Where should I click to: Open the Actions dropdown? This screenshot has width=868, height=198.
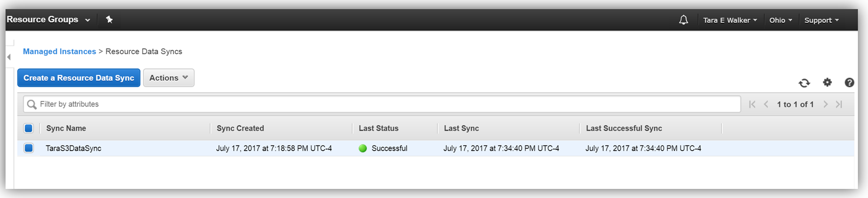click(169, 78)
